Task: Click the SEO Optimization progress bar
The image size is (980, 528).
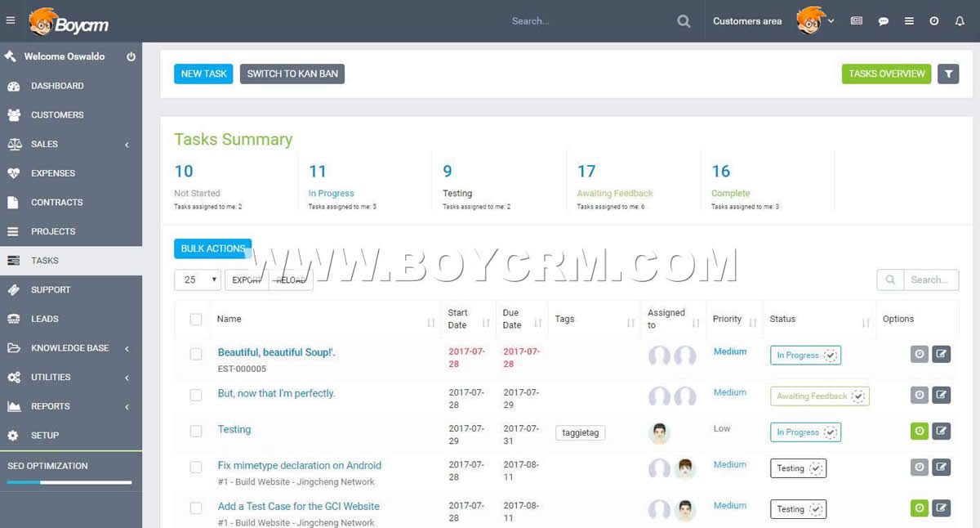Action: [x=69, y=482]
